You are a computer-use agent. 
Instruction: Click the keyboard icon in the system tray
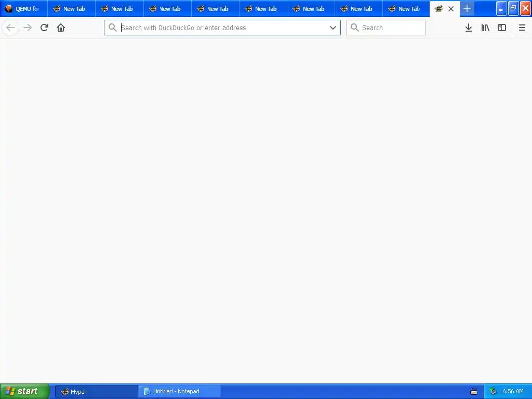[x=474, y=392]
